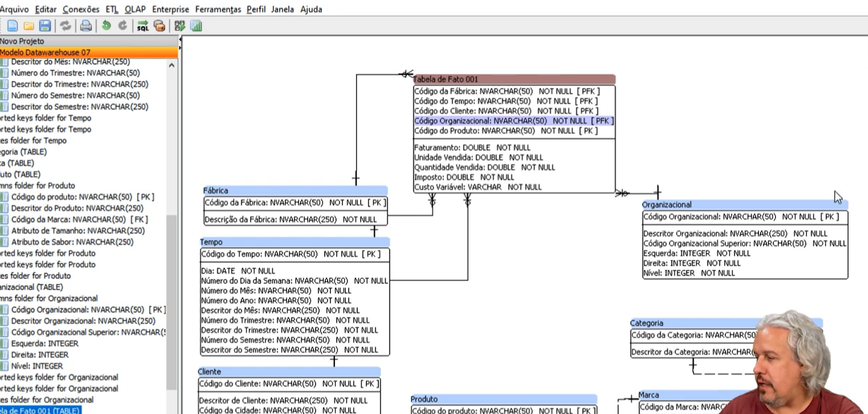Select Nível: INTEGER tree column
The height and width of the screenshot is (414, 868).
click(x=37, y=366)
